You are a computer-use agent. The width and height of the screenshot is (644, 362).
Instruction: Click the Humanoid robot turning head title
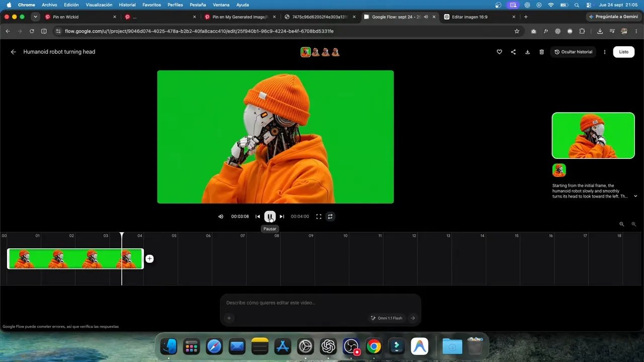tap(59, 52)
